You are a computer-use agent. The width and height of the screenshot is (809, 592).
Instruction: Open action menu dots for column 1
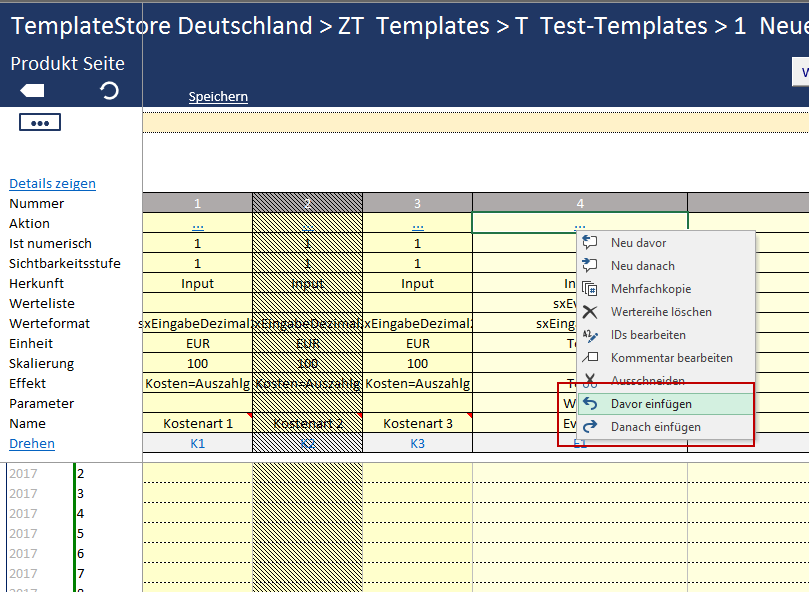[x=197, y=224]
